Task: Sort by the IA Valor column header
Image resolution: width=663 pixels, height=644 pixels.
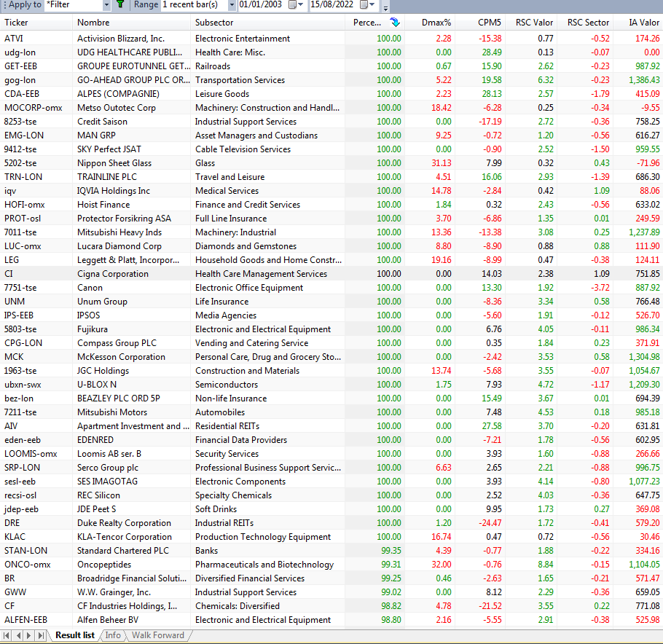Action: point(638,23)
